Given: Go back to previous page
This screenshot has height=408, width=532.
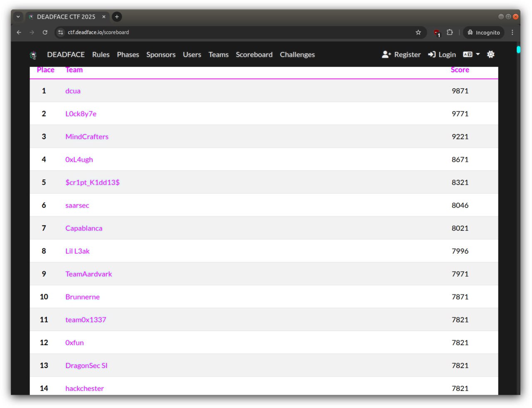Looking at the screenshot, I should 19,32.
